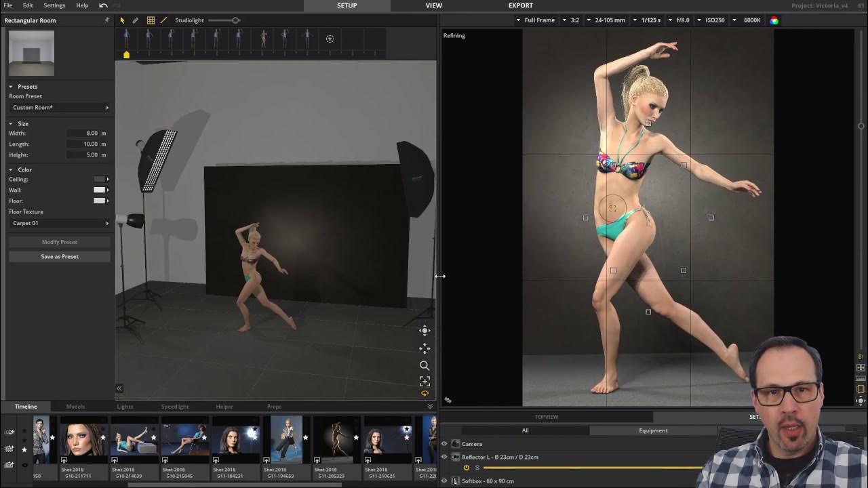Collapse left panel with double-chevron icon
Viewport: 868px width, 488px height.
click(x=119, y=388)
